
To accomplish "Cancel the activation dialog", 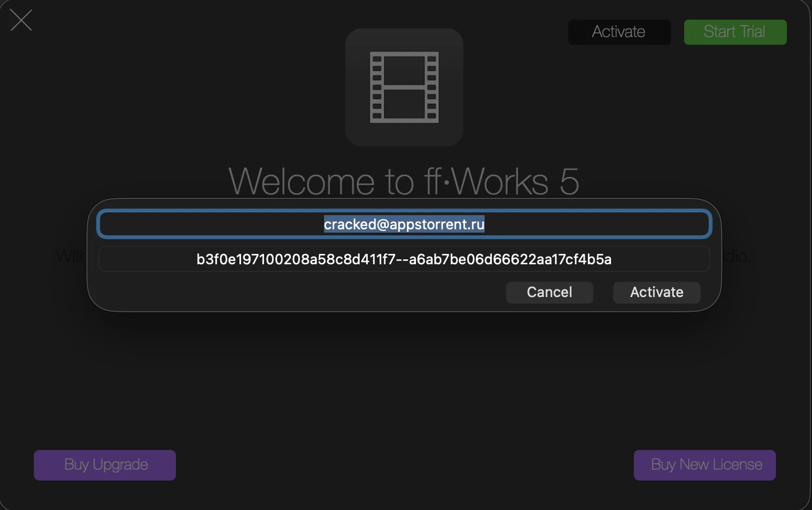I will pyautogui.click(x=549, y=292).
